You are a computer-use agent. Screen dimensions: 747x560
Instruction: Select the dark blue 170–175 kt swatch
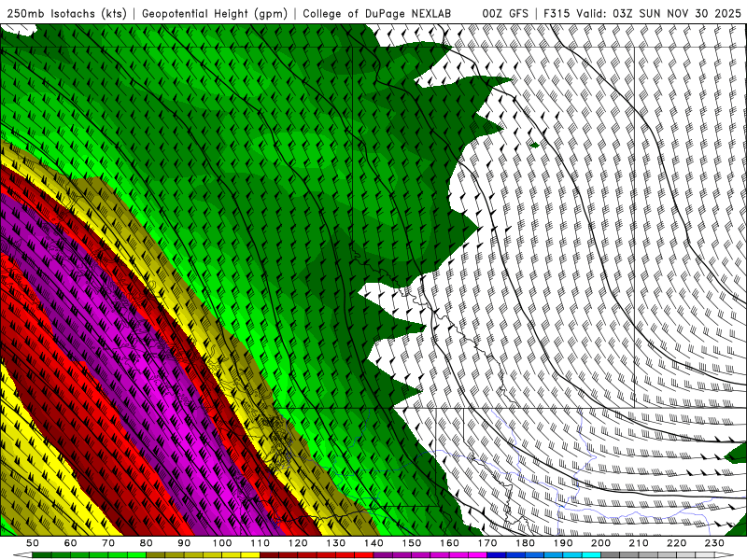pyautogui.click(x=497, y=554)
